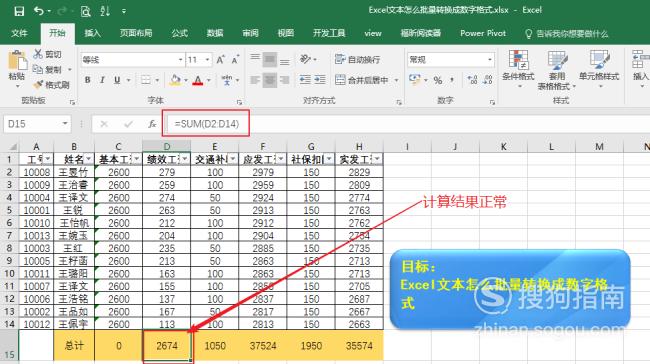Click the Copy icon
Viewport: 650px width, 364px height.
click(x=38, y=69)
